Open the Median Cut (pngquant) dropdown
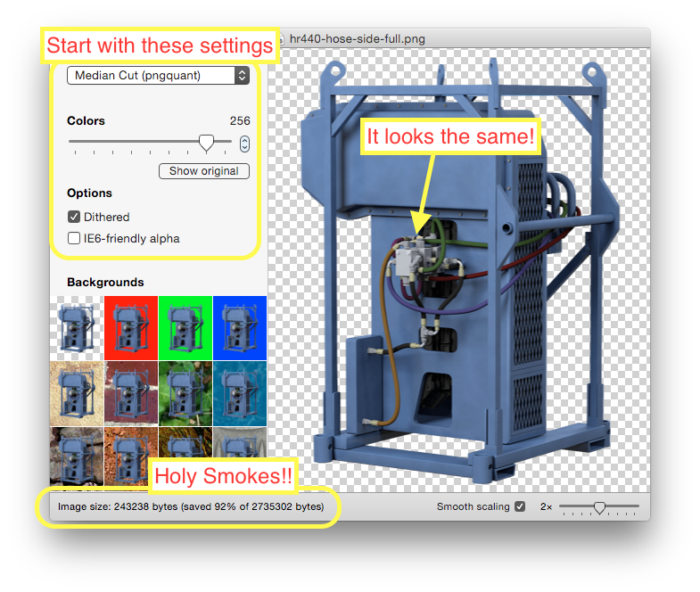700x592 pixels. pos(158,76)
